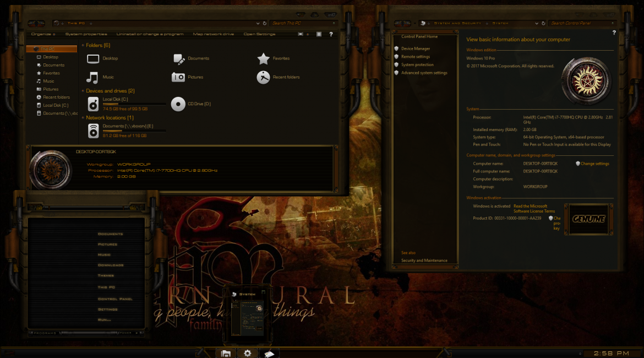
Task: Open the Music note folder icon
Action: click(92, 77)
